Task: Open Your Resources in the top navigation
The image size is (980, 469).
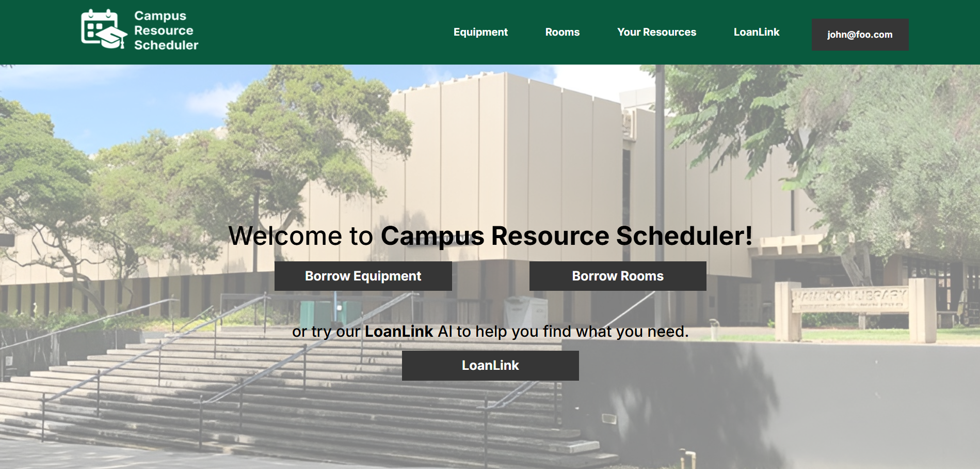Action: [x=656, y=32]
